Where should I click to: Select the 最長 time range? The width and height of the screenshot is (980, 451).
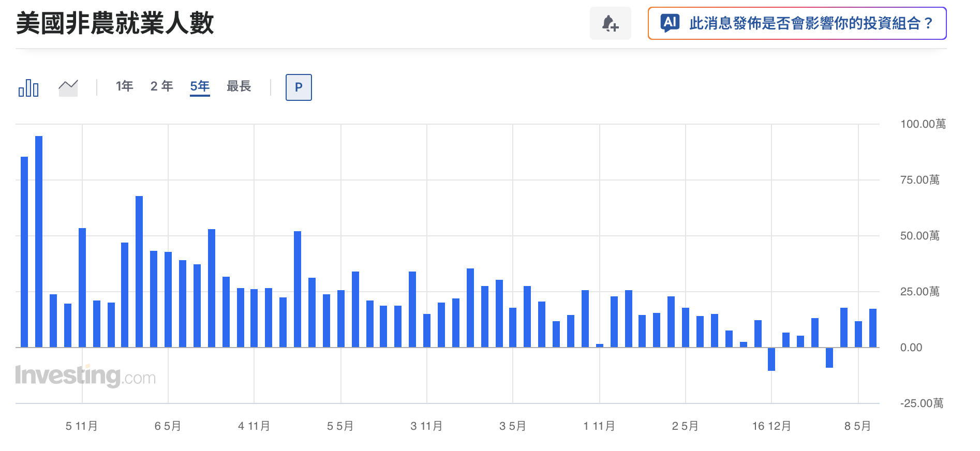tap(239, 86)
